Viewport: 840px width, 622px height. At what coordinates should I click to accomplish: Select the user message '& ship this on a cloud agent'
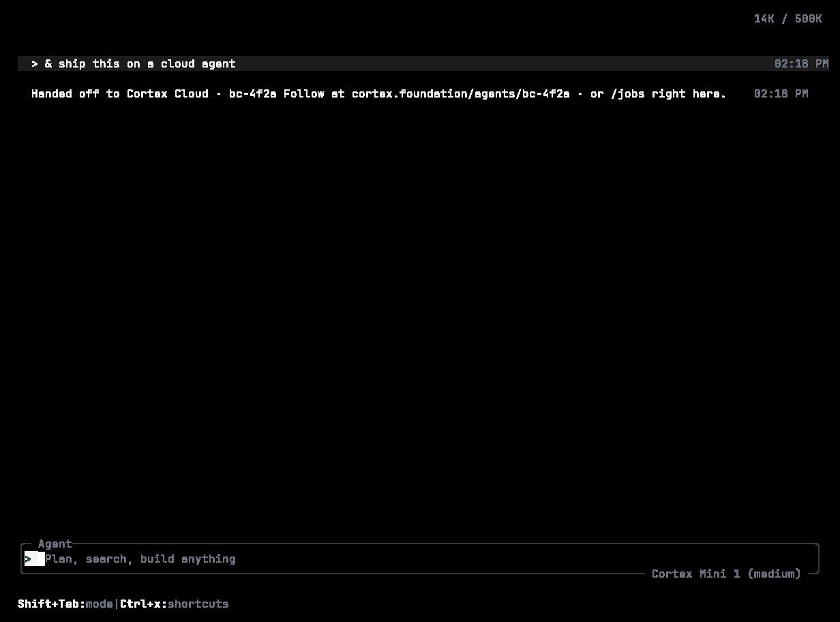[x=423, y=63]
